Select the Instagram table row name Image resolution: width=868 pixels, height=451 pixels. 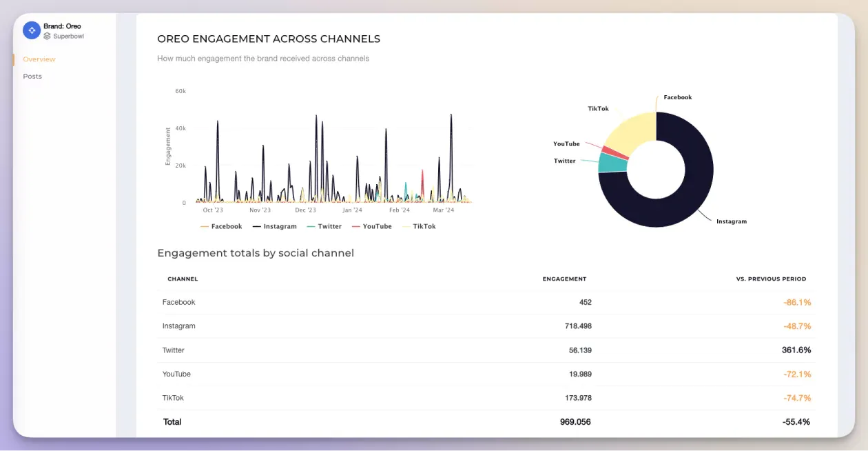[179, 326]
